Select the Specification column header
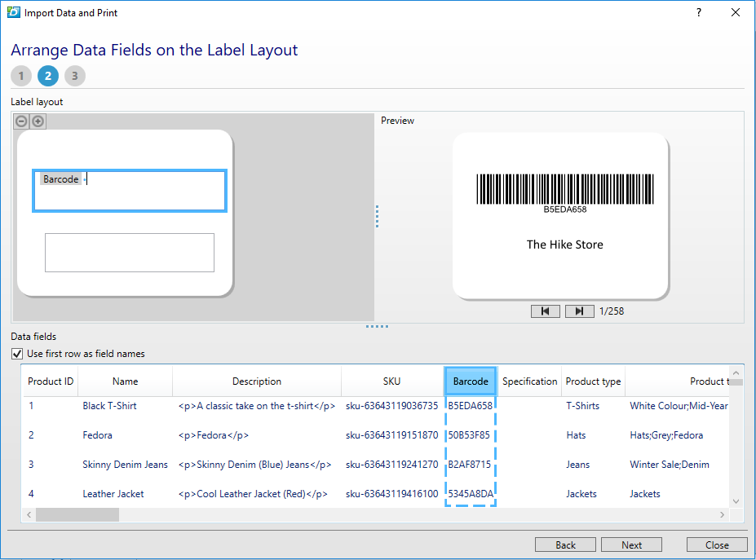The width and height of the screenshot is (756, 560). tap(529, 381)
